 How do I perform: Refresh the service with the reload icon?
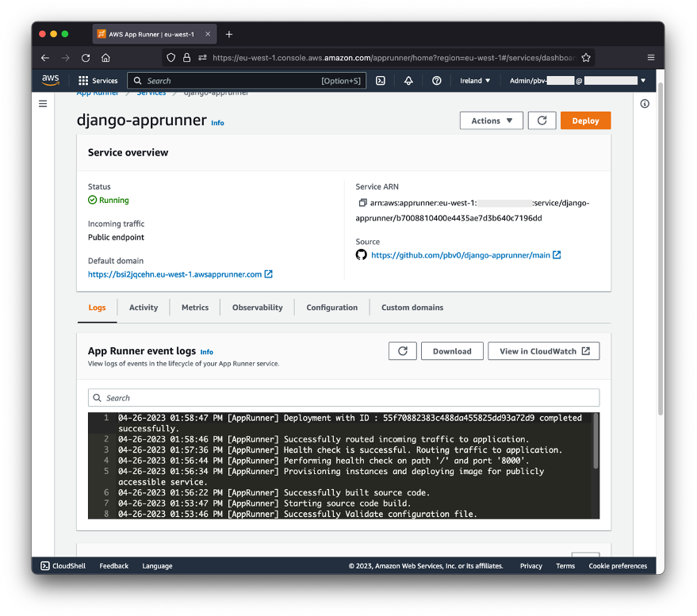(x=541, y=121)
